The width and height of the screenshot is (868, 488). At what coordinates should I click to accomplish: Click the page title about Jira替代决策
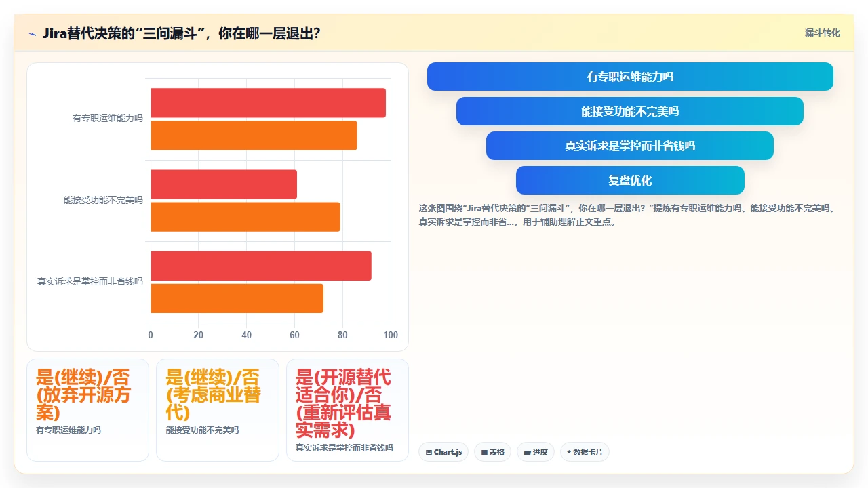click(181, 33)
